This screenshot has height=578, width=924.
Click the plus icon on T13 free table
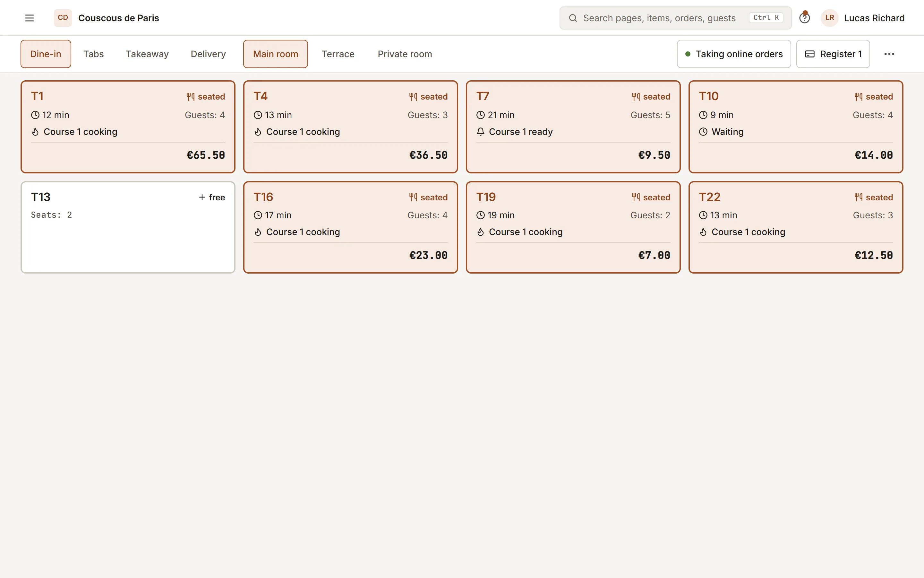[x=202, y=197]
